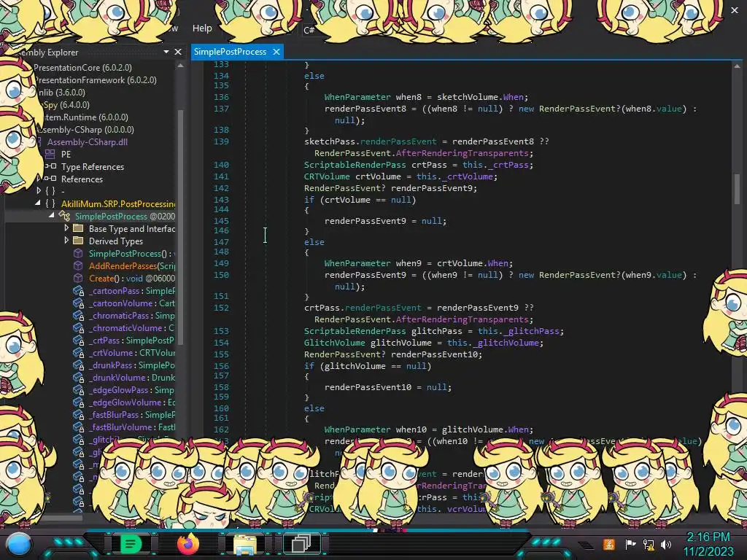The height and width of the screenshot is (560, 747).
Task: Click the CRTVolume type on line 141
Action: (327, 176)
